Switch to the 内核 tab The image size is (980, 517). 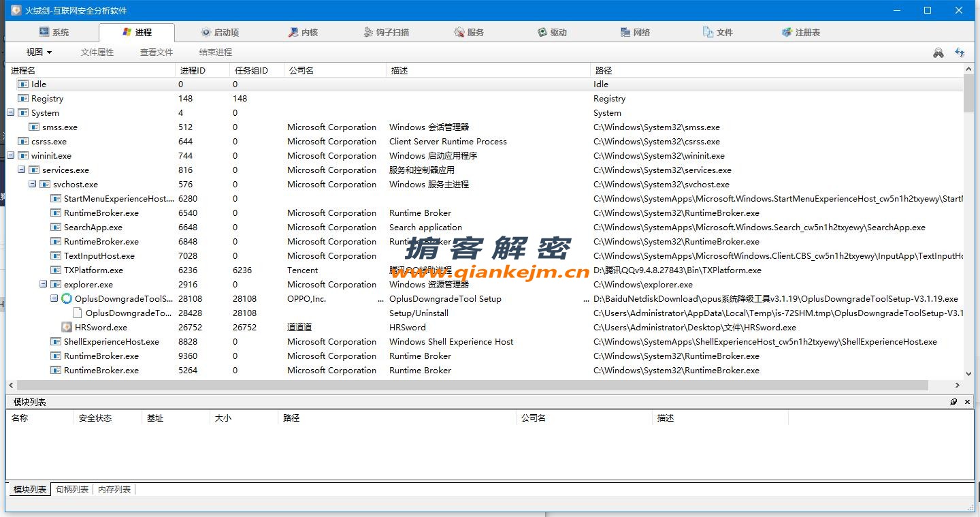click(303, 32)
